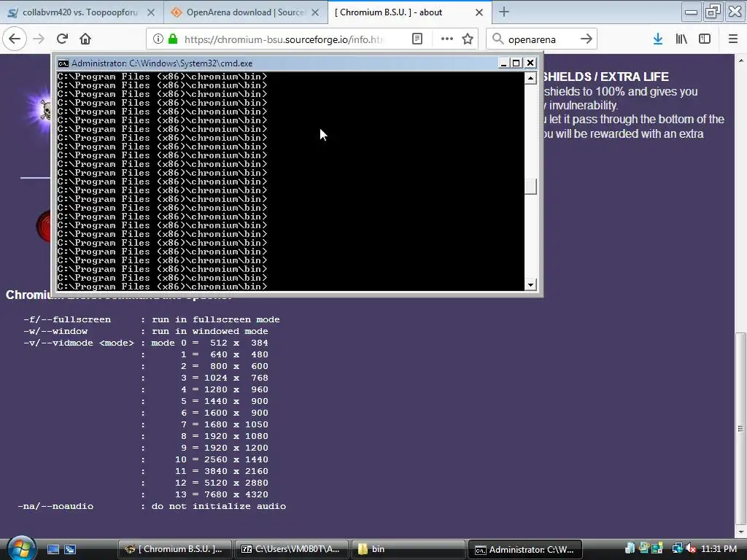Click the '-f/--fullscreen' option text
The width and height of the screenshot is (747, 560).
click(67, 319)
